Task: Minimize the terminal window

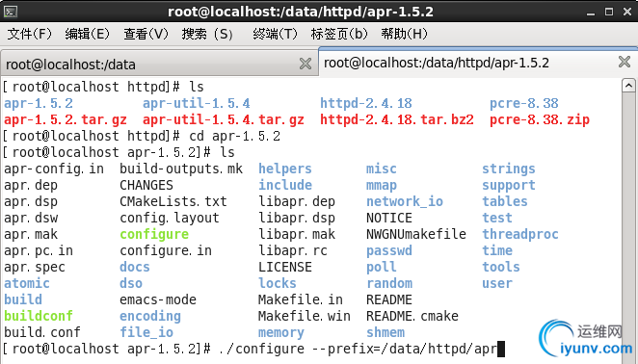Action: [591, 13]
